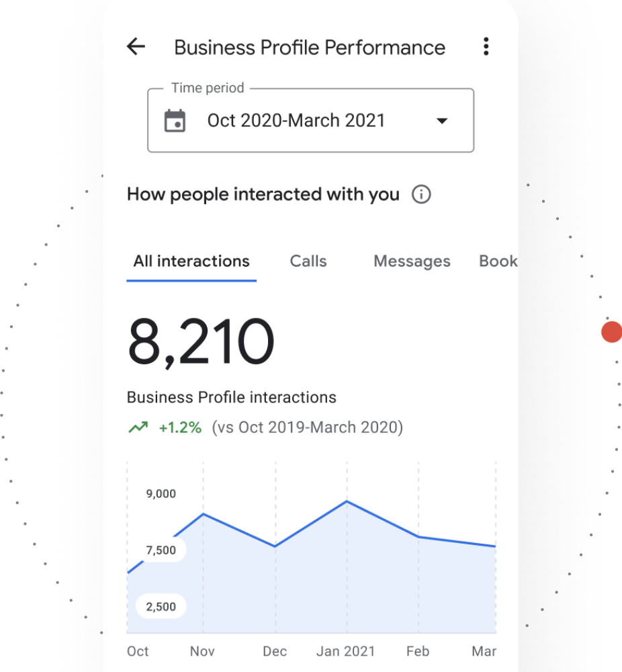
Task: Switch to the Calls tab
Action: click(308, 261)
